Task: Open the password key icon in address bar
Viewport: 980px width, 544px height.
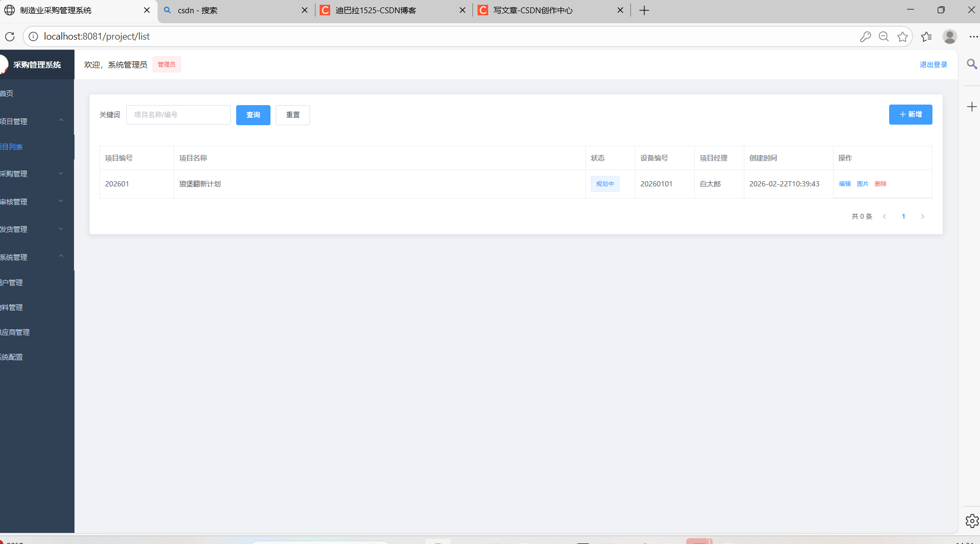Action: click(x=865, y=36)
